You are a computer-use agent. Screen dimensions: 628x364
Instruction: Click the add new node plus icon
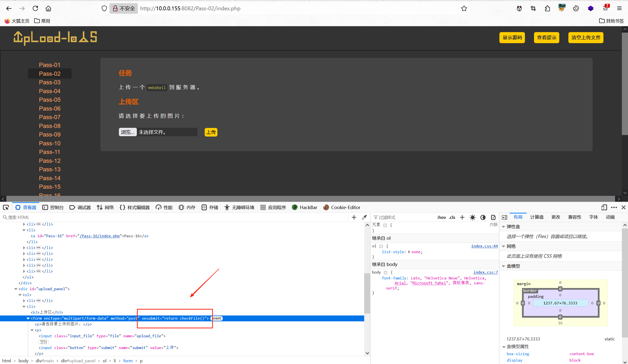point(354,217)
